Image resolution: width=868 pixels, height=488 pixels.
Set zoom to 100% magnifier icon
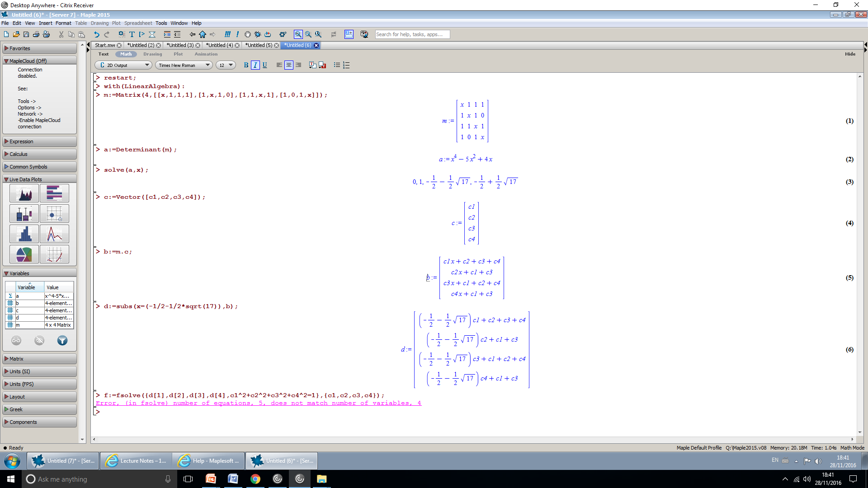tap(298, 34)
